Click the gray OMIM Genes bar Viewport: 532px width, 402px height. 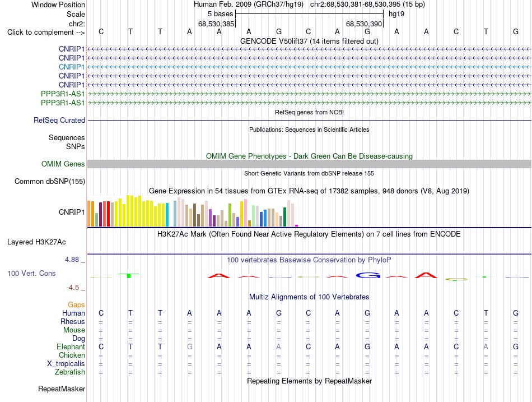pyautogui.click(x=309, y=164)
